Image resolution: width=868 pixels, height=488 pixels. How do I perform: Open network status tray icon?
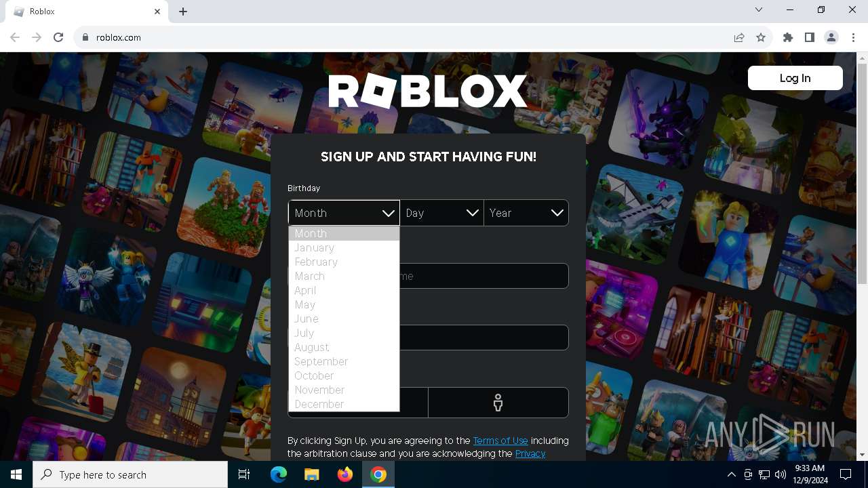tap(764, 474)
